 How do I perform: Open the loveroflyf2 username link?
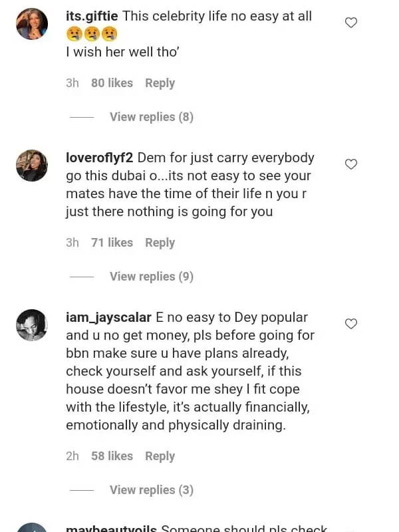(x=100, y=158)
